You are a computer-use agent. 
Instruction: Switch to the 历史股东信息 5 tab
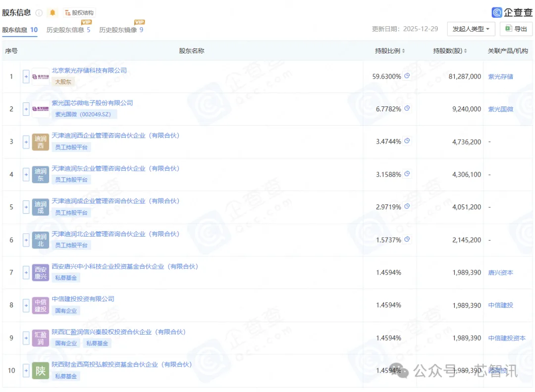tap(68, 30)
